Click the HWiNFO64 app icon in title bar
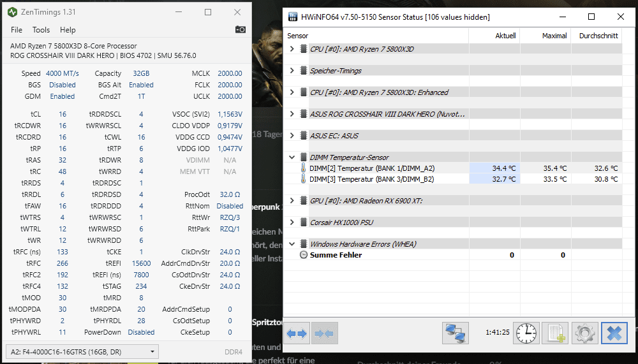The height and width of the screenshot is (364, 638). 293,17
